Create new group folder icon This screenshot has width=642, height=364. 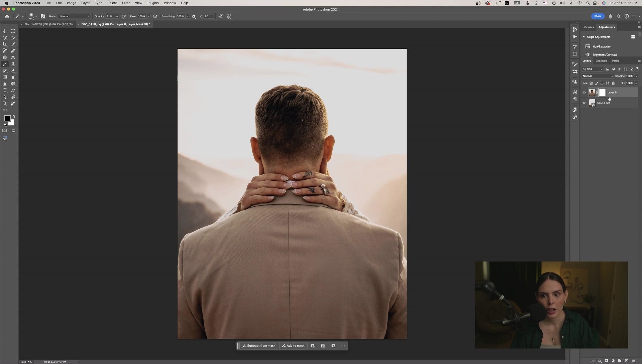[620, 361]
